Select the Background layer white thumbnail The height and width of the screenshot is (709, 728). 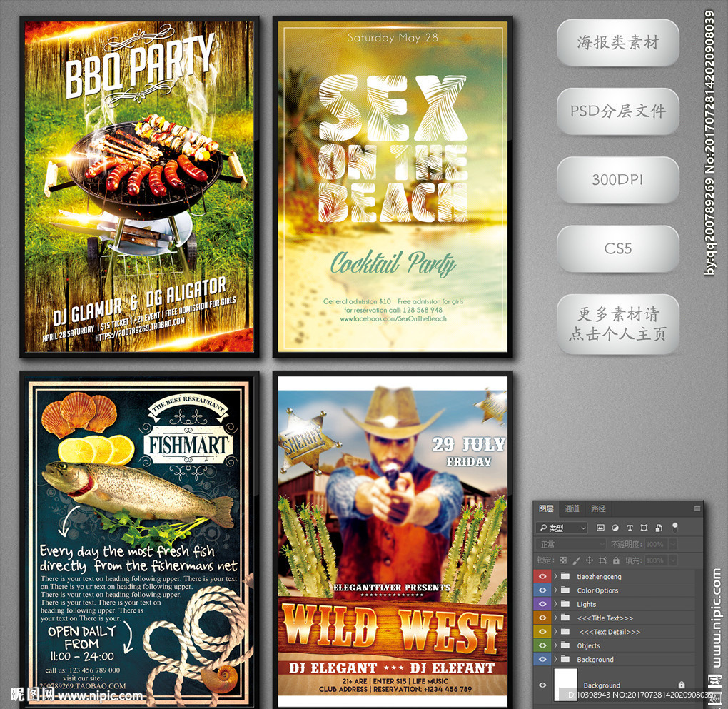click(x=566, y=685)
